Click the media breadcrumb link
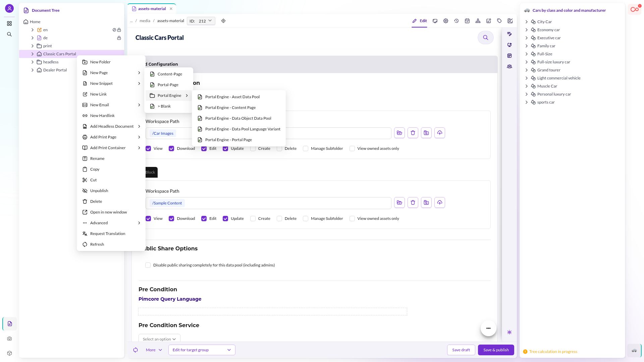Screen dimensions: 644x362 [x=145, y=21]
